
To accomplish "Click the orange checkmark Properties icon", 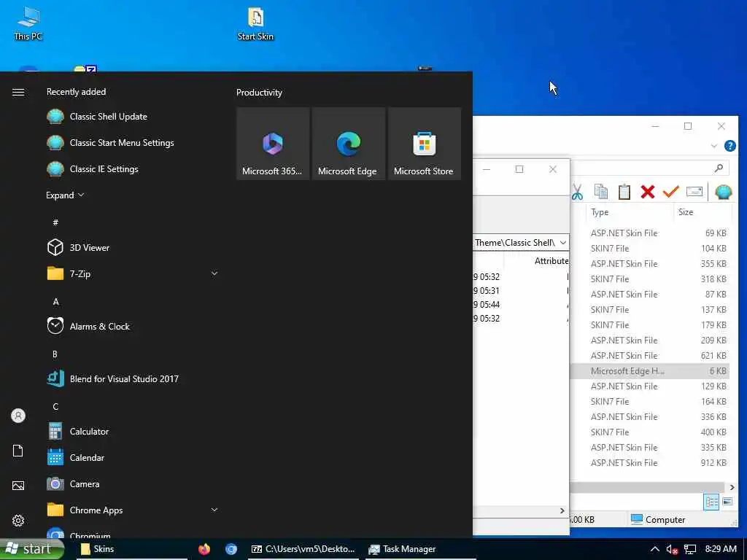I will click(671, 192).
